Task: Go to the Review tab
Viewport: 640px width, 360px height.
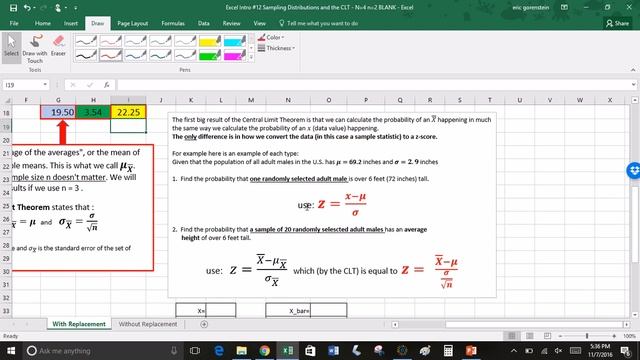Action: [x=231, y=23]
